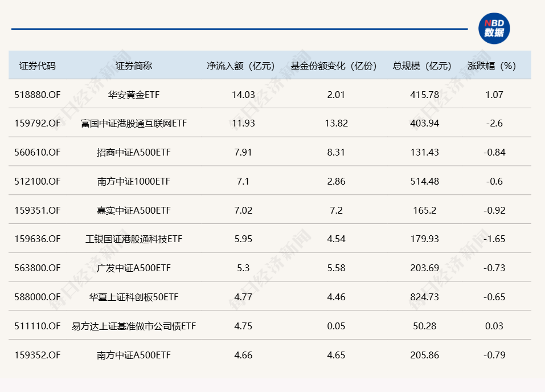Screen dimensions: 545x392
Task: Select 工银国证港股通科技ETF fund name
Action: pos(134,239)
